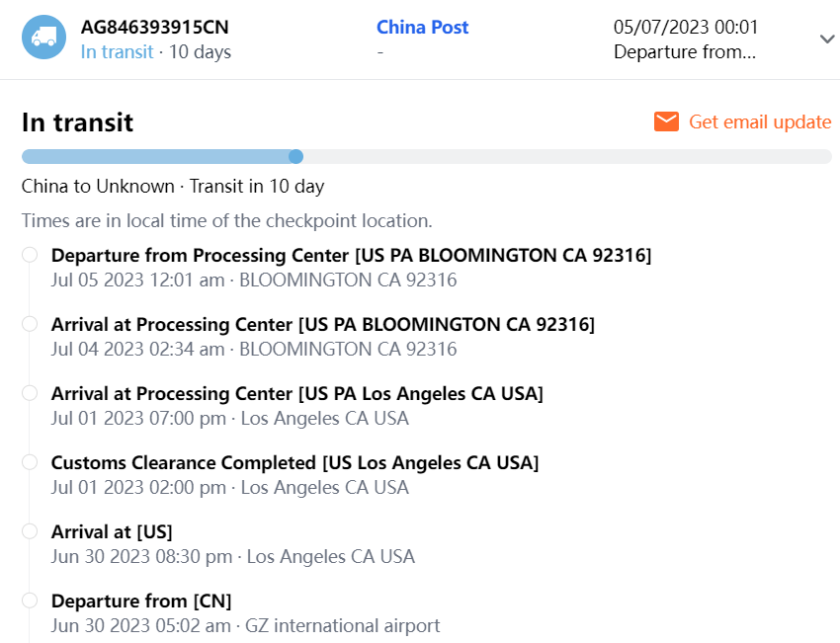Click the unfilled part of the progress bar
840x643 pixels.
563,156
